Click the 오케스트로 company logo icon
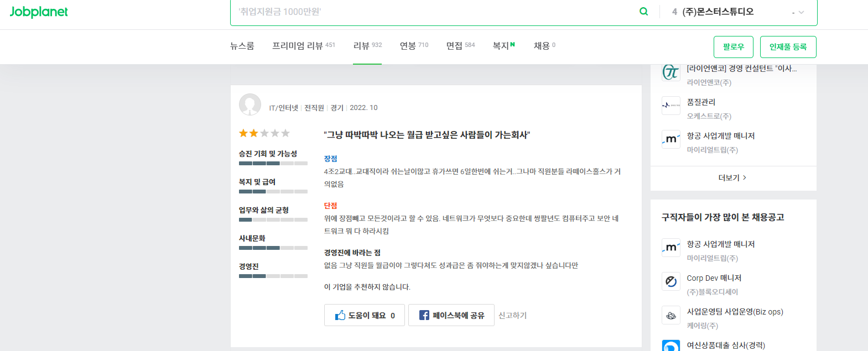The height and width of the screenshot is (351, 868). coord(671,105)
